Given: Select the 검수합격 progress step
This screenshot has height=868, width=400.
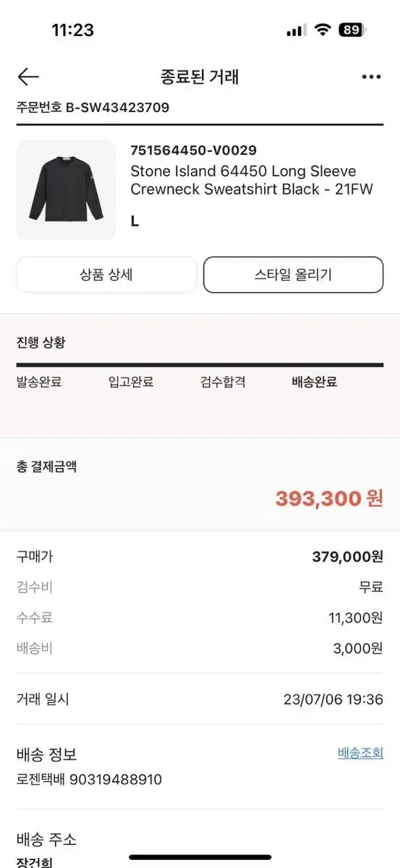Looking at the screenshot, I should click(223, 382).
